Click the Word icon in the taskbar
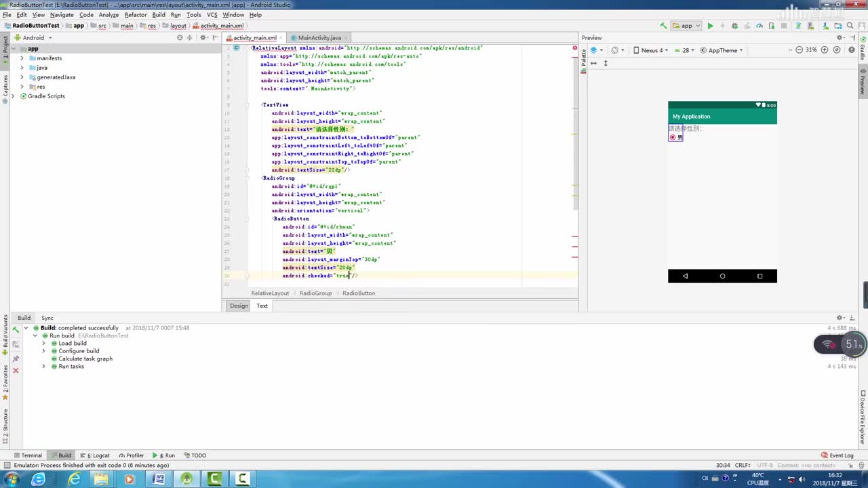868x488 pixels. click(159, 480)
